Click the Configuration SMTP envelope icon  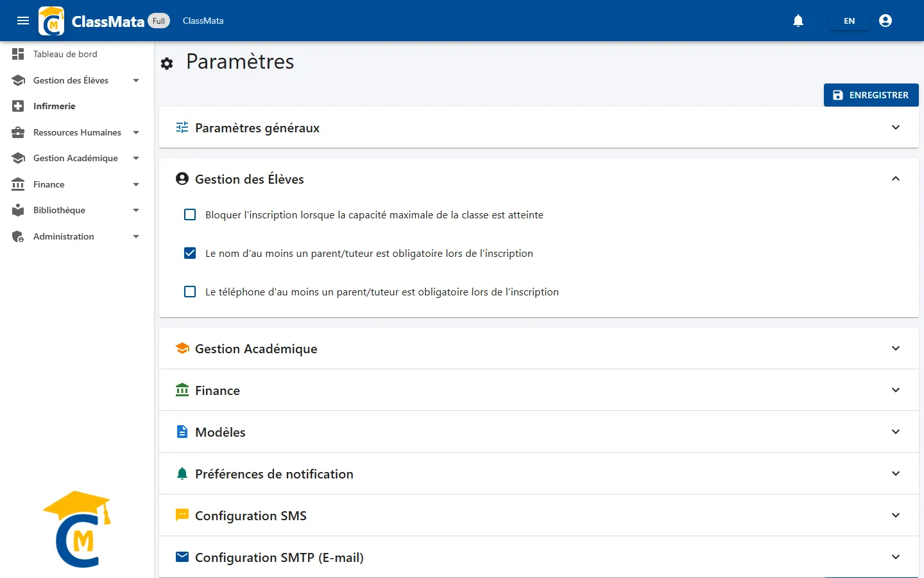[x=182, y=557]
